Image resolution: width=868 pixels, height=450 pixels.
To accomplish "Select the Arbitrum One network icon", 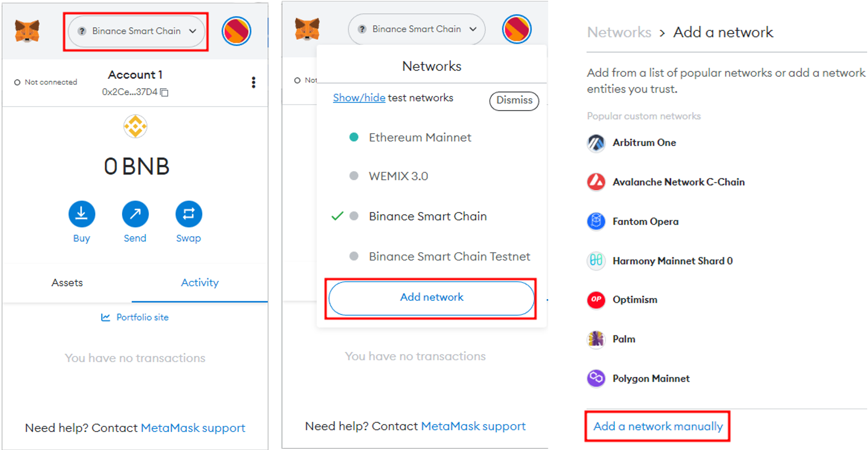I will (596, 143).
